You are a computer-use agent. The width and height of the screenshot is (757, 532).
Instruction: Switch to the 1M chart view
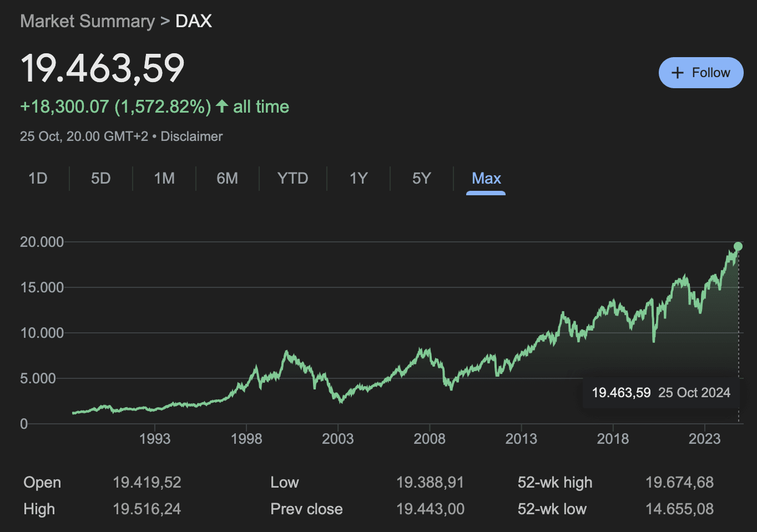(x=164, y=178)
